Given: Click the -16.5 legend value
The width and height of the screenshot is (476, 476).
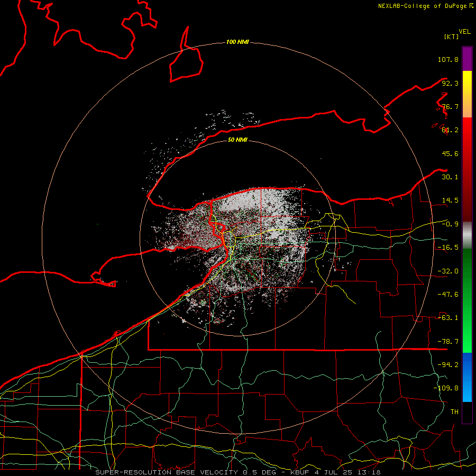Looking at the screenshot, I should click(448, 248).
